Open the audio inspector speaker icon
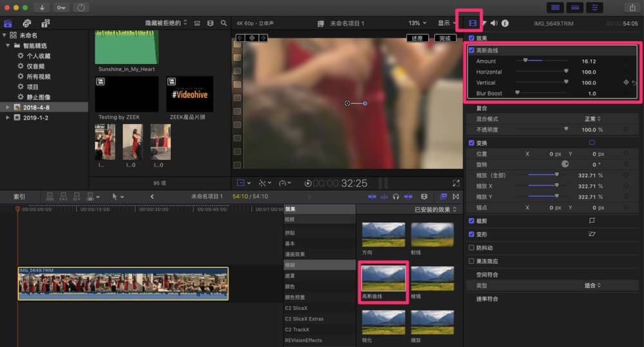The width and height of the screenshot is (644, 347). pos(494,23)
